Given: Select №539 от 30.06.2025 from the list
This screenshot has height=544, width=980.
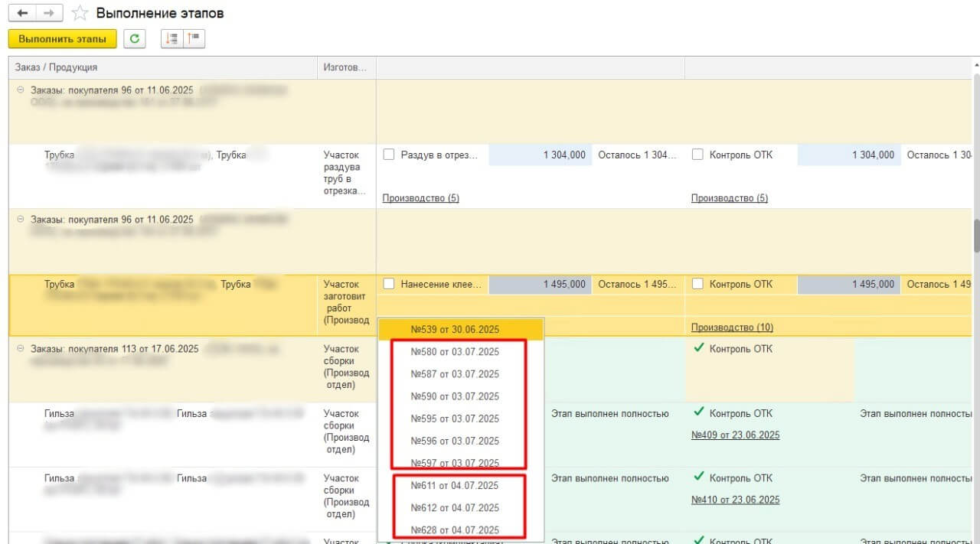Looking at the screenshot, I should coord(455,329).
